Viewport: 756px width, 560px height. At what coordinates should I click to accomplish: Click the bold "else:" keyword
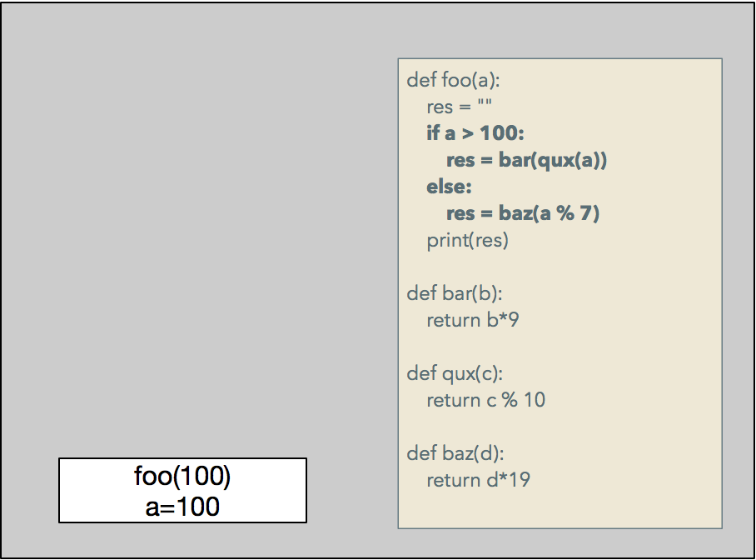pos(449,187)
